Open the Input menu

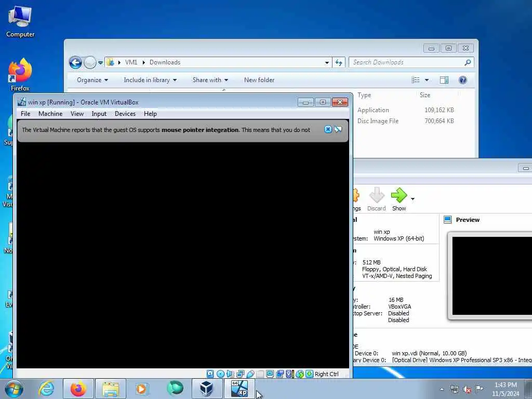99,114
